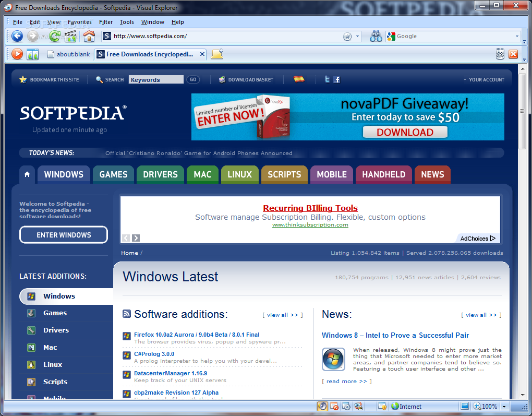Click the home icon tab on Softpedia
Image resolution: width=532 pixels, height=416 pixels.
(27, 174)
